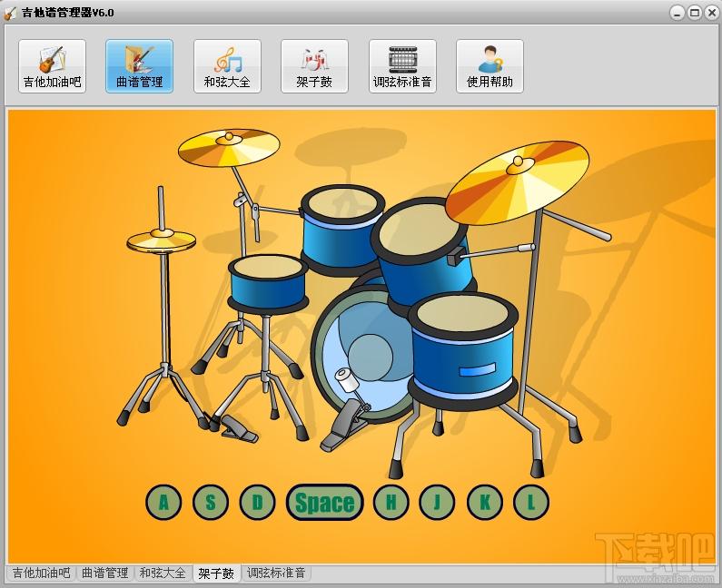Open the 使用帮助 help icon
The width and height of the screenshot is (722, 588).
tap(490, 66)
